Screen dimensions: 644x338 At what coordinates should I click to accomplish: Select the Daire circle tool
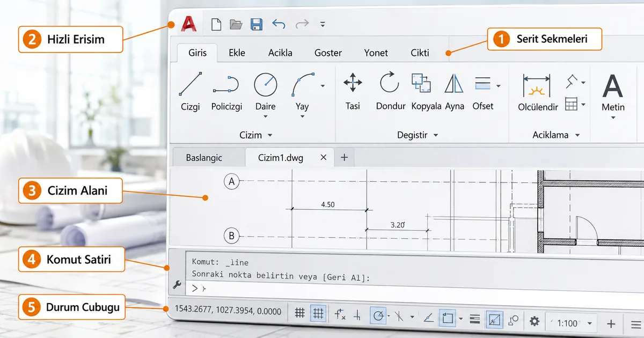coord(266,91)
